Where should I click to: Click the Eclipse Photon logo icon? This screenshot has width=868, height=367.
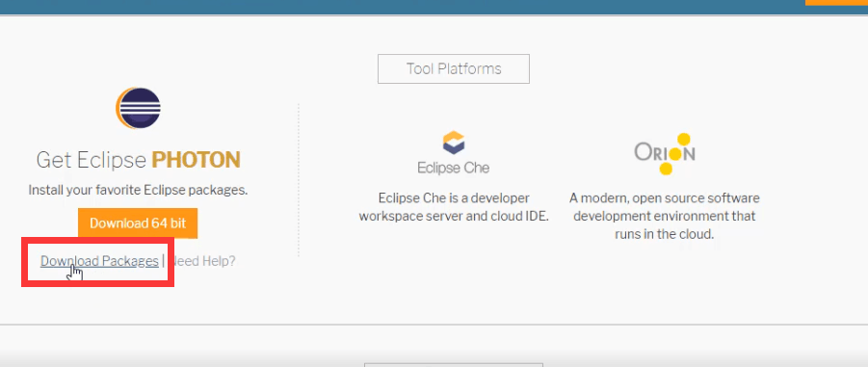click(138, 109)
